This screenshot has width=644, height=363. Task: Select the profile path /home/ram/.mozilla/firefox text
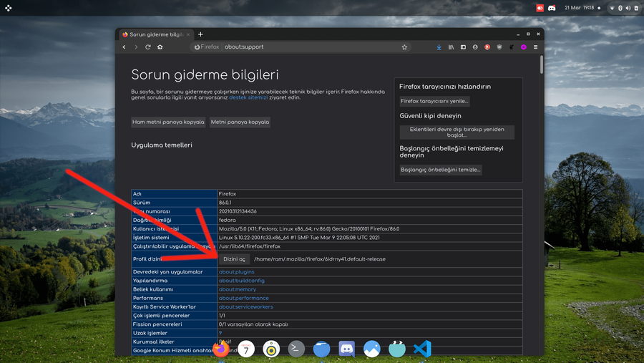(320, 259)
